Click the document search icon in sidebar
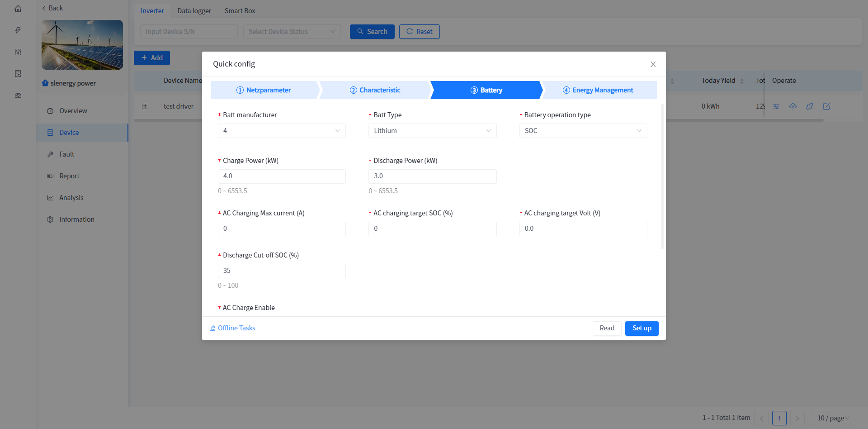 (x=18, y=74)
